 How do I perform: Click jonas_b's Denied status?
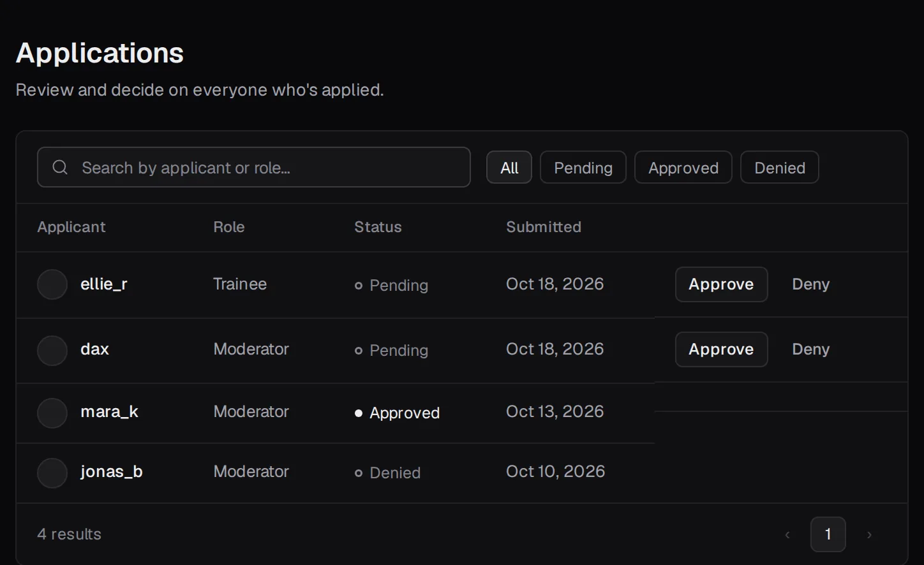(388, 473)
